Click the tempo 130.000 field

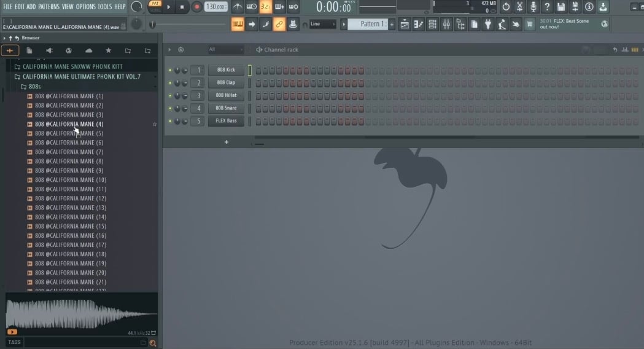point(216,7)
